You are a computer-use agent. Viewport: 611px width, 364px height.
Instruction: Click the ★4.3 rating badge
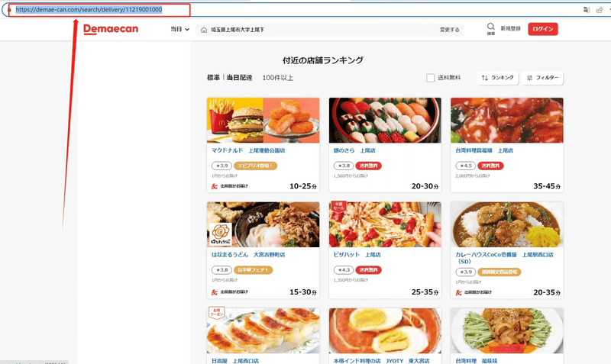344,270
